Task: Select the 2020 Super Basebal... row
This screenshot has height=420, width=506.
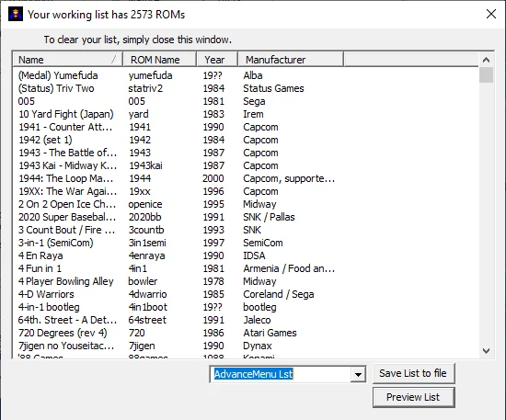Action: click(x=246, y=217)
